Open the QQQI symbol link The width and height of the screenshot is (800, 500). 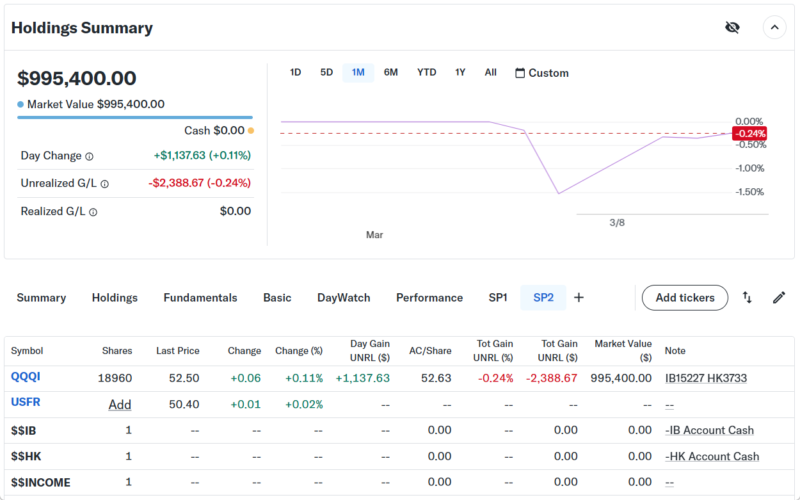[26, 377]
